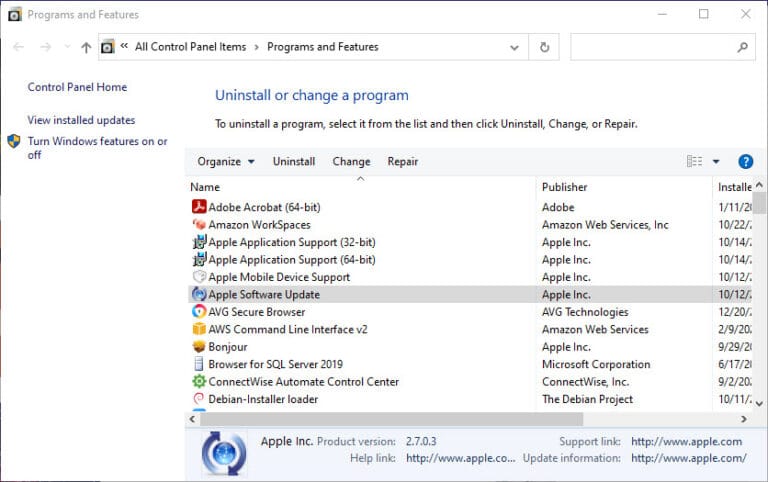Click the Browser for SQL Server 2019 icon

pyautogui.click(x=199, y=364)
